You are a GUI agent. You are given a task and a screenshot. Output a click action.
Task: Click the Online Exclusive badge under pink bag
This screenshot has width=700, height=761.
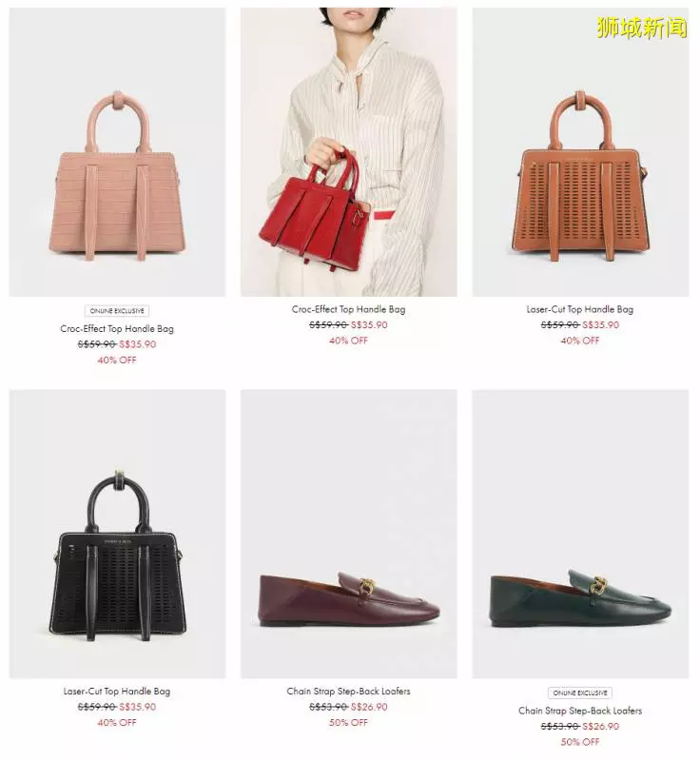point(117,311)
